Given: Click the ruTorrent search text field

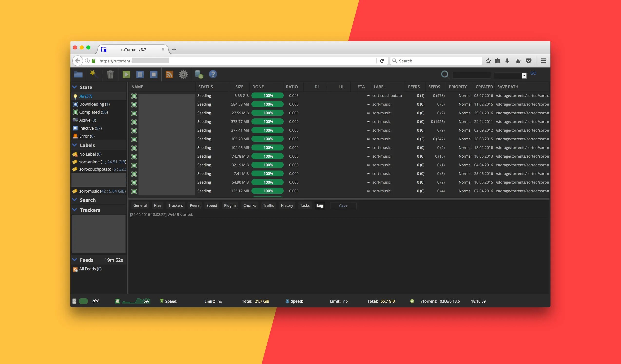Looking at the screenshot, I should point(472,75).
